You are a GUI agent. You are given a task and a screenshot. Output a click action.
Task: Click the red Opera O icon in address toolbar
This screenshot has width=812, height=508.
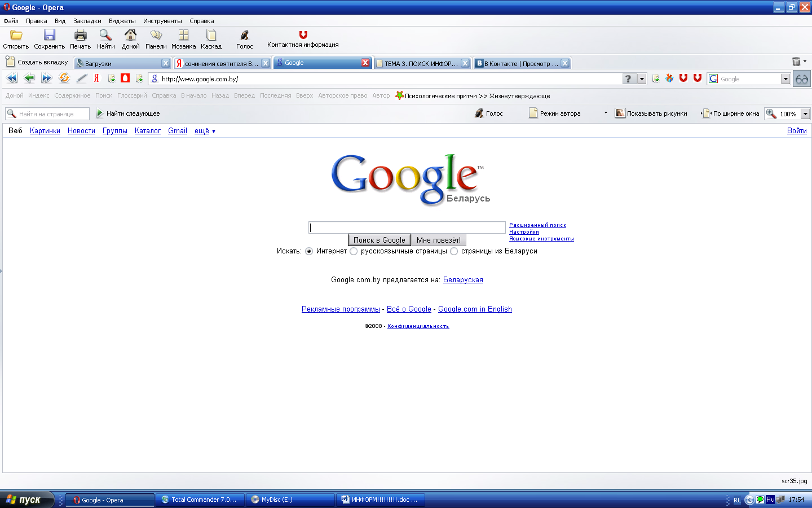point(125,78)
